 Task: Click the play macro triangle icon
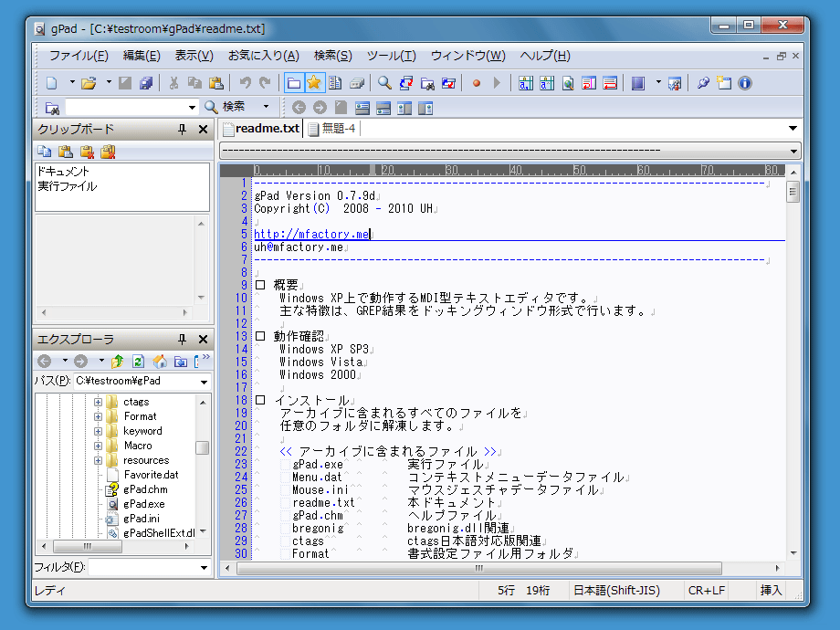coord(497,83)
